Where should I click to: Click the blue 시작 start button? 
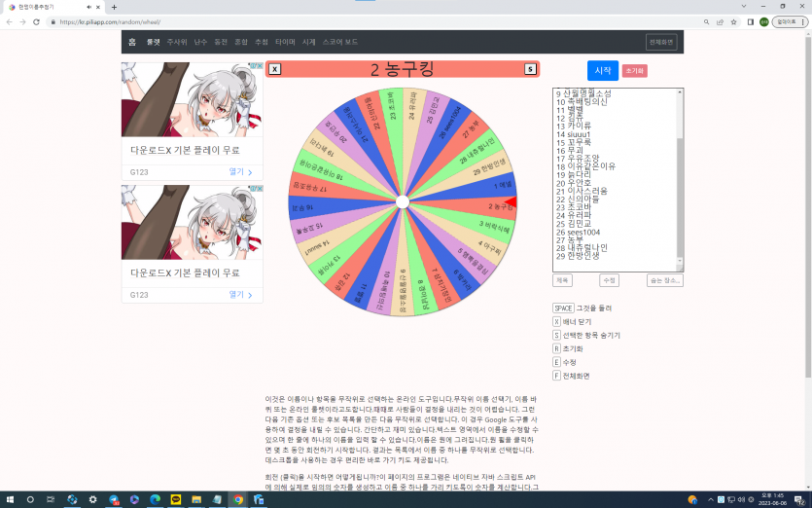(x=602, y=70)
